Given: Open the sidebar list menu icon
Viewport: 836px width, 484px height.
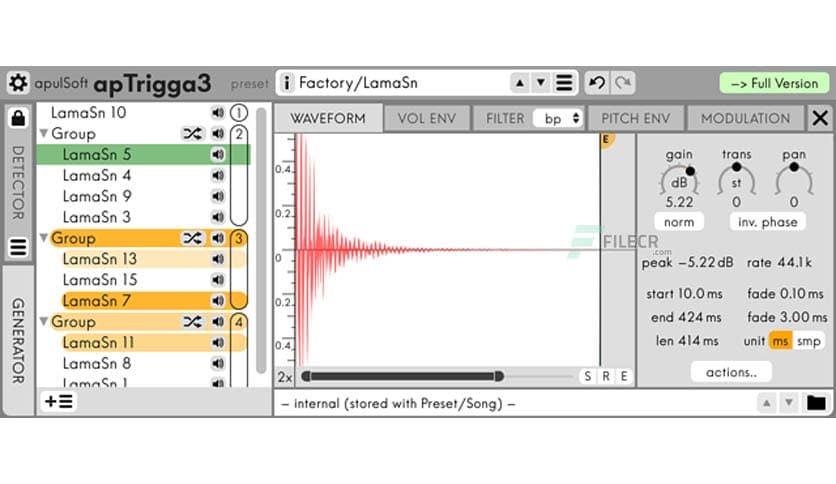Looking at the screenshot, I should [18, 247].
